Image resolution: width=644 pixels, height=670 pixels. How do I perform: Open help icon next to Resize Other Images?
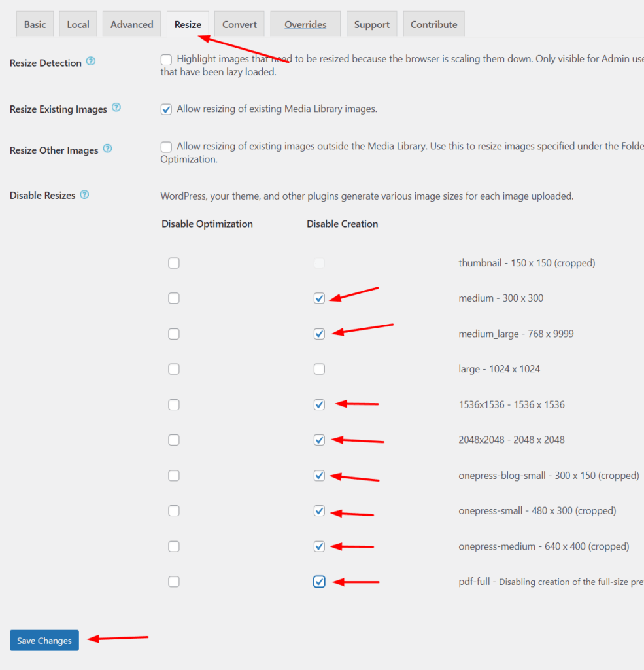point(108,149)
